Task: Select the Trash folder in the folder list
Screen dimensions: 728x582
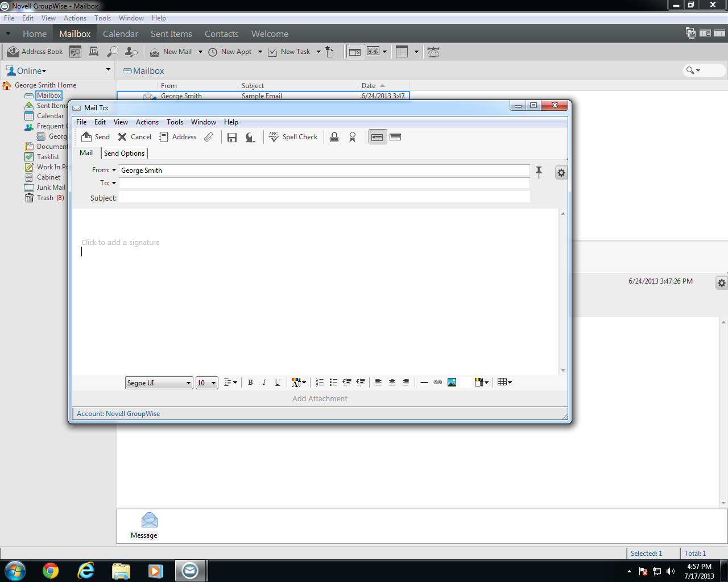Action: [x=44, y=198]
